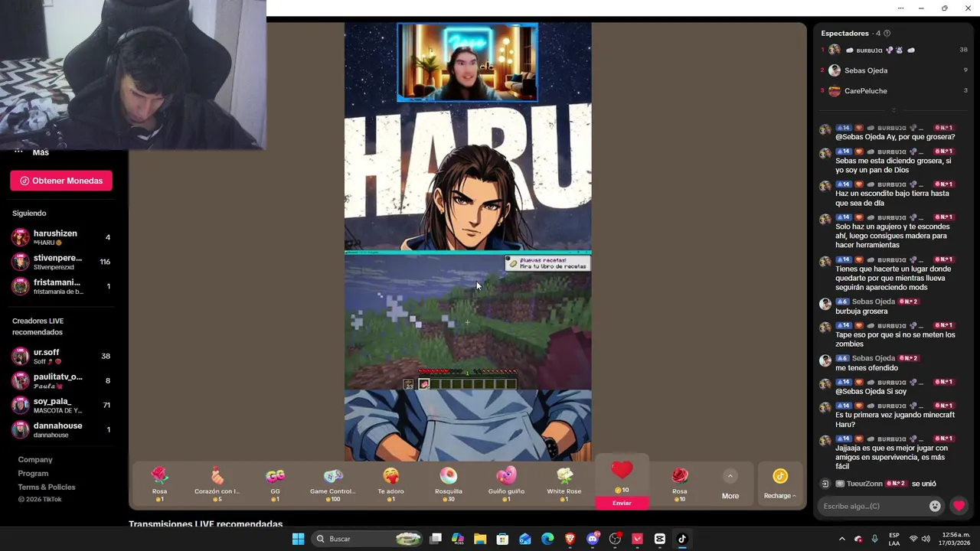
Task: Select the White Rose gift
Action: coord(564,484)
